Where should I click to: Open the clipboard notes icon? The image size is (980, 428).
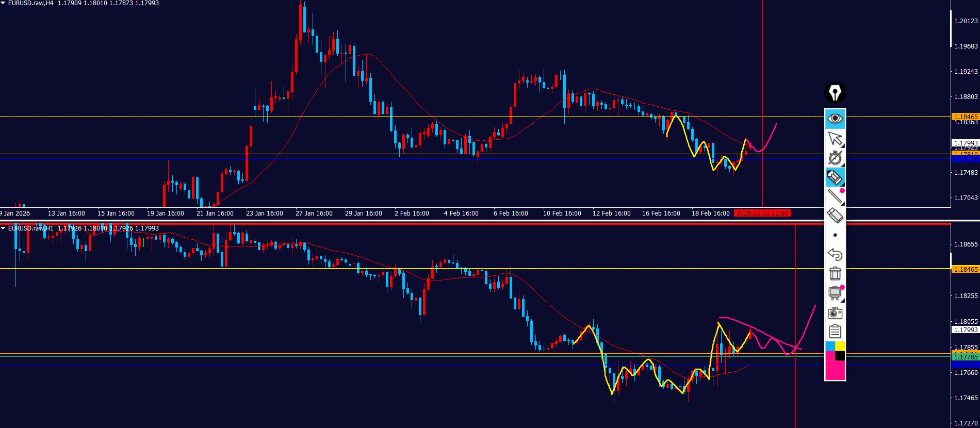[835, 331]
